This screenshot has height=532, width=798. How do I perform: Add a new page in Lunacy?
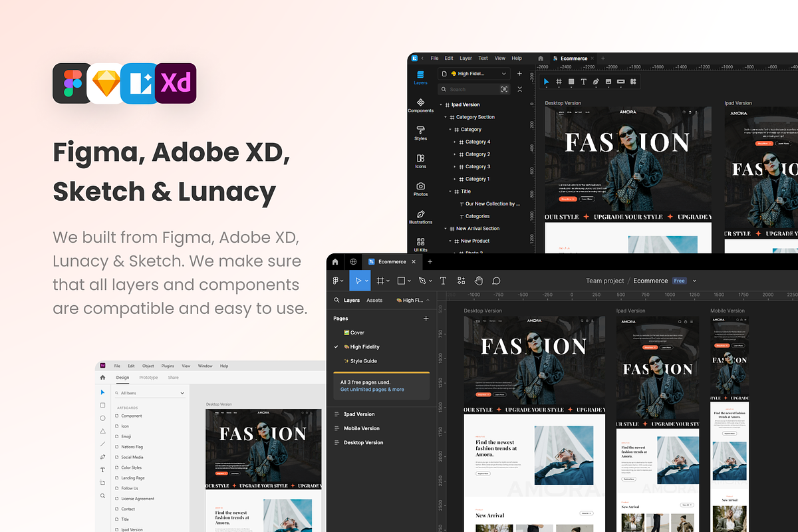pyautogui.click(x=519, y=74)
